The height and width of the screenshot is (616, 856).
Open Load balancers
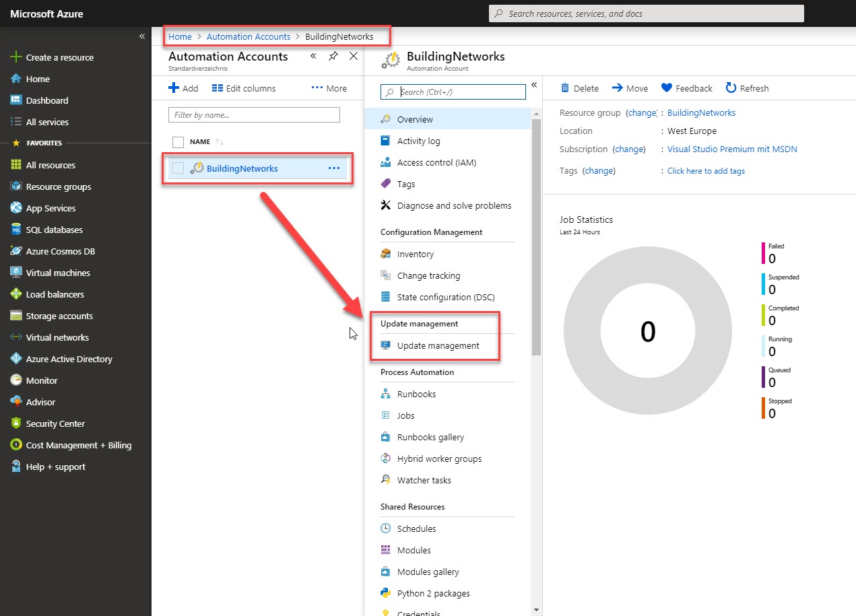55,294
